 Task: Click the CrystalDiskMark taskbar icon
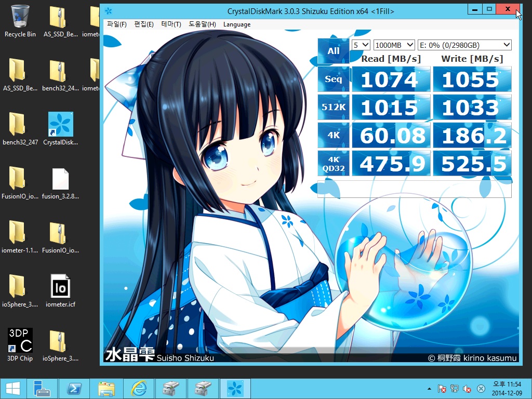[235, 389]
